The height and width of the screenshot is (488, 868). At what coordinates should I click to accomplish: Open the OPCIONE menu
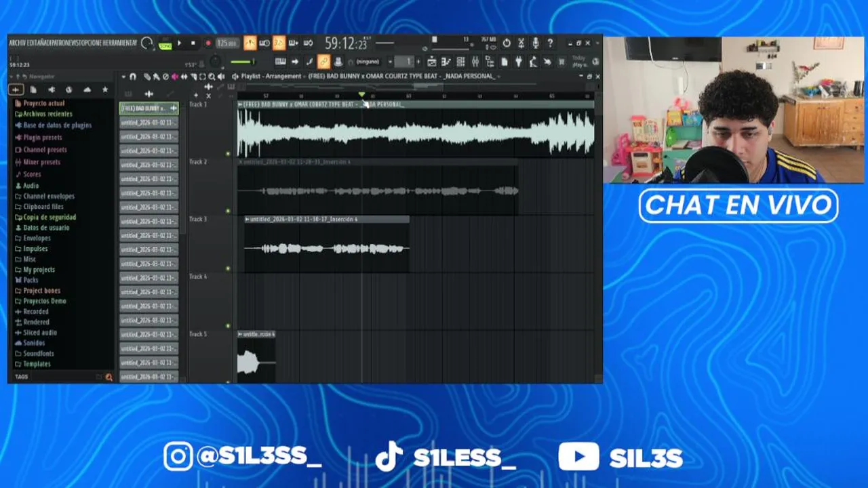[92, 43]
